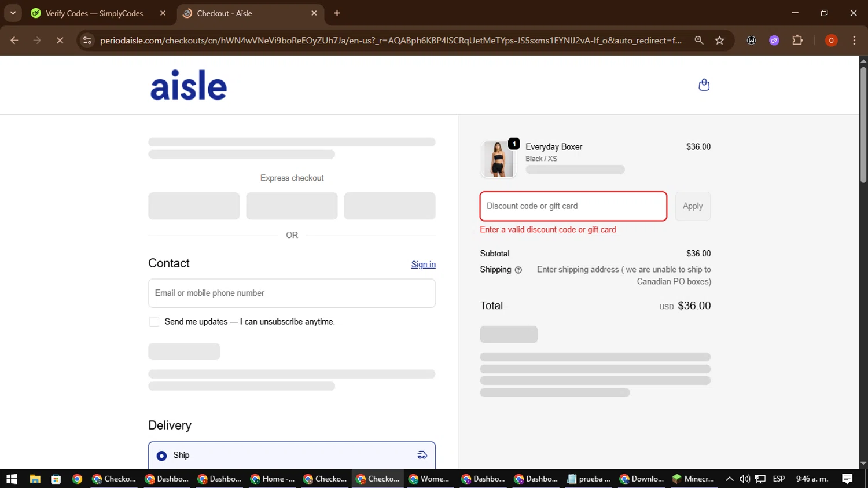Screen dimensions: 868x488
Task: Open the pinned Chrome icon in taskbar
Action: click(x=78, y=479)
